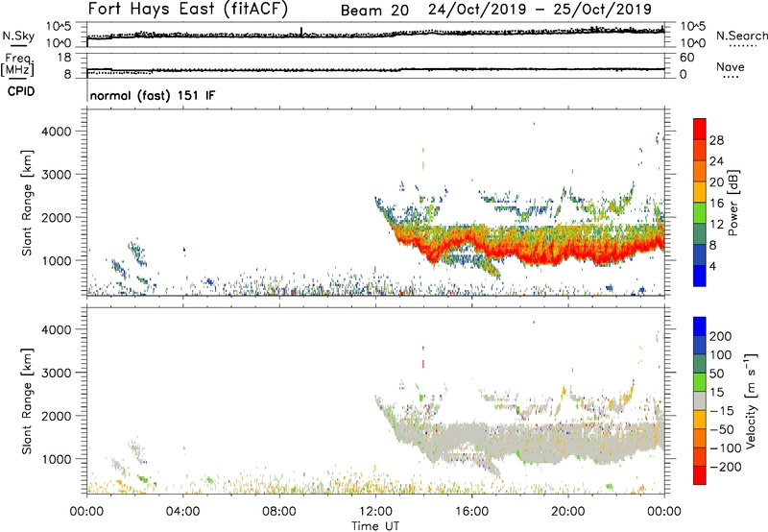Click the date range "24/Oct/2019 - 25/Oct/2019"
This screenshot has width=768, height=532.
point(540,10)
